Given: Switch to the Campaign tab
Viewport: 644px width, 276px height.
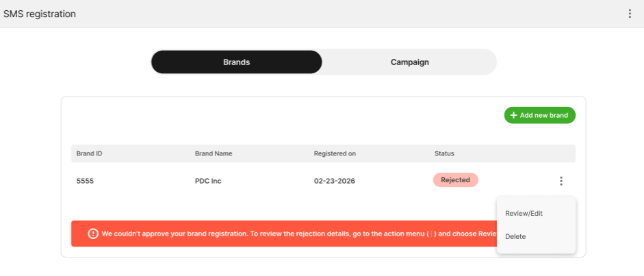Looking at the screenshot, I should coord(409,62).
